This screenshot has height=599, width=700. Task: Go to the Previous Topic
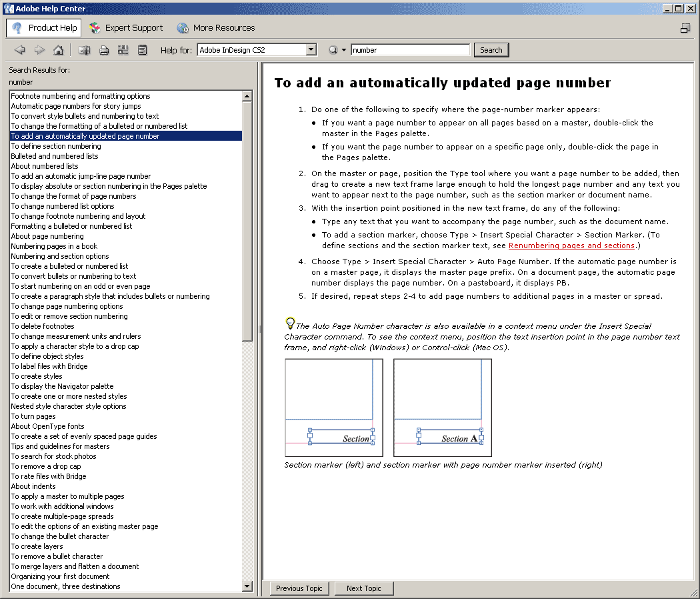point(299,588)
